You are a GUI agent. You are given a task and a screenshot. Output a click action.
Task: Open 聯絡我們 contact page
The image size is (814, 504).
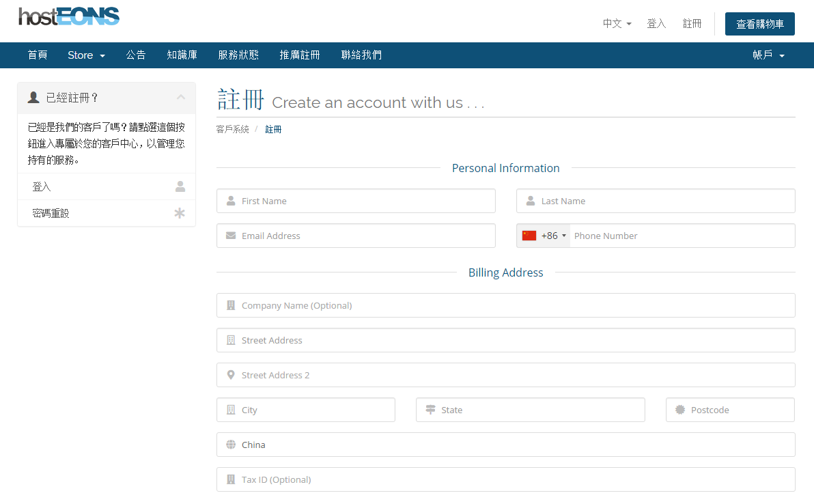361,55
